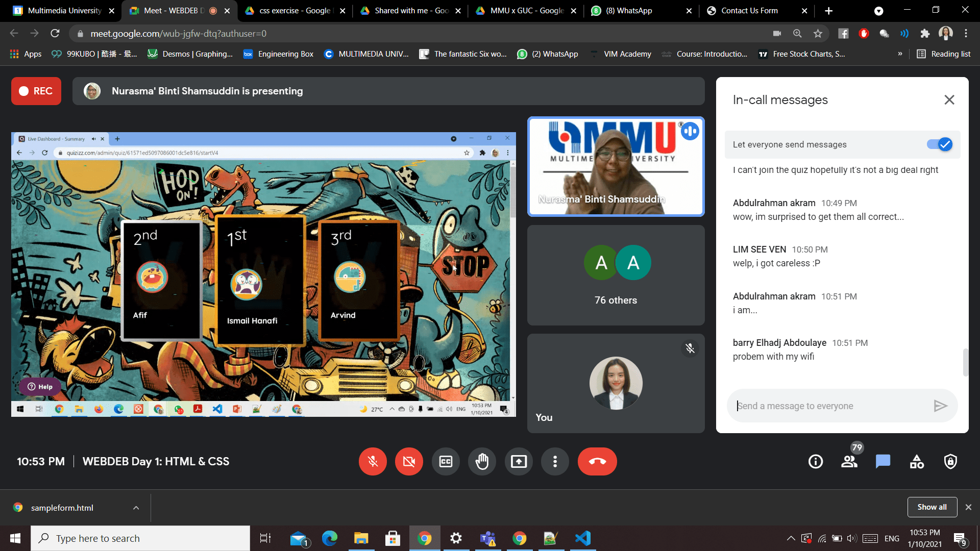Click the chat panel scrollbar
The image size is (980, 551).
(965, 362)
